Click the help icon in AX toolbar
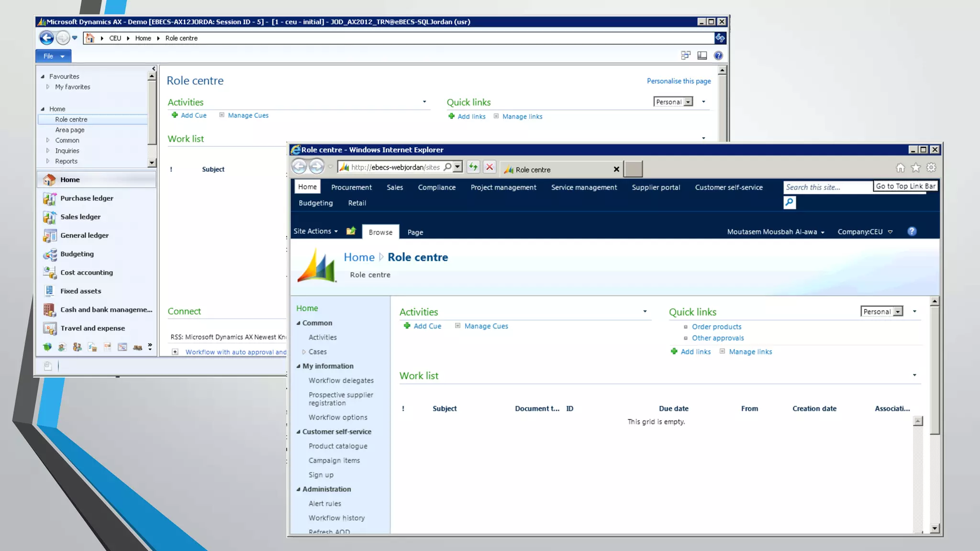 (x=718, y=55)
